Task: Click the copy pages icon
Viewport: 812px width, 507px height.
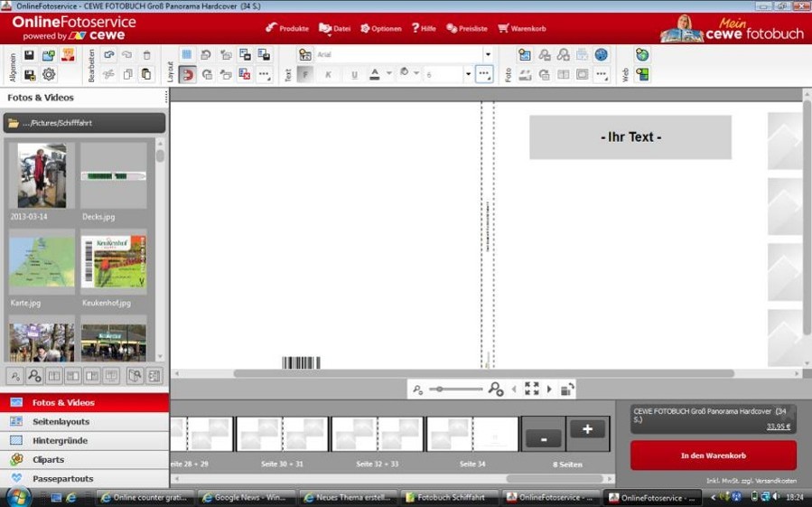Action: (x=127, y=75)
